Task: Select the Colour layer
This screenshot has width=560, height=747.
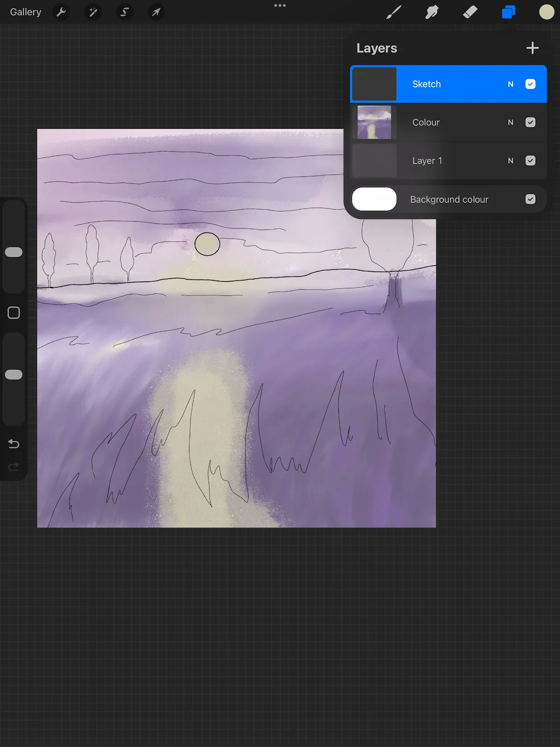Action: [448, 122]
